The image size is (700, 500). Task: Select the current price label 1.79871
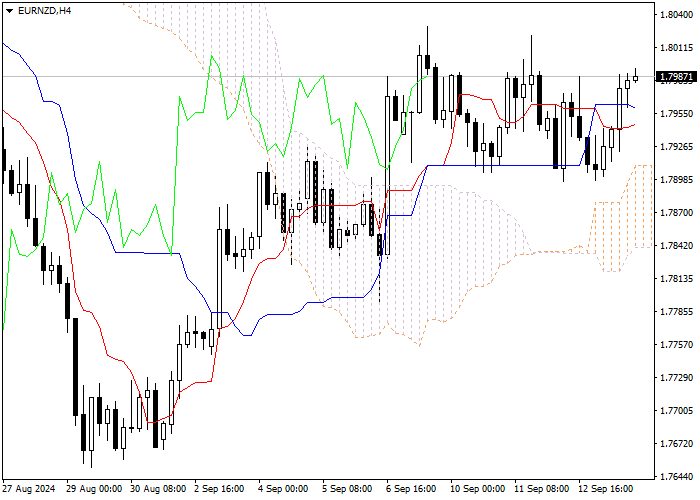tap(676, 77)
